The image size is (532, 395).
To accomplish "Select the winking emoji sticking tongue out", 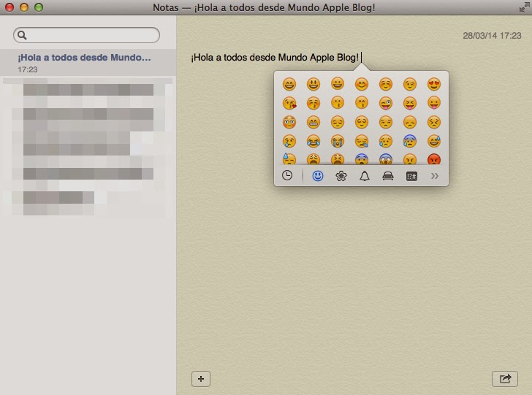I will coord(386,103).
